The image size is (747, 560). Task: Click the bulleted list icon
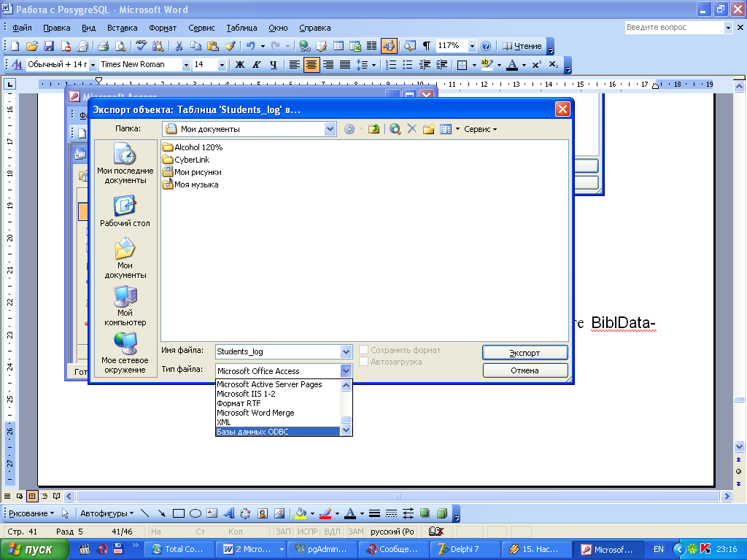click(x=407, y=65)
